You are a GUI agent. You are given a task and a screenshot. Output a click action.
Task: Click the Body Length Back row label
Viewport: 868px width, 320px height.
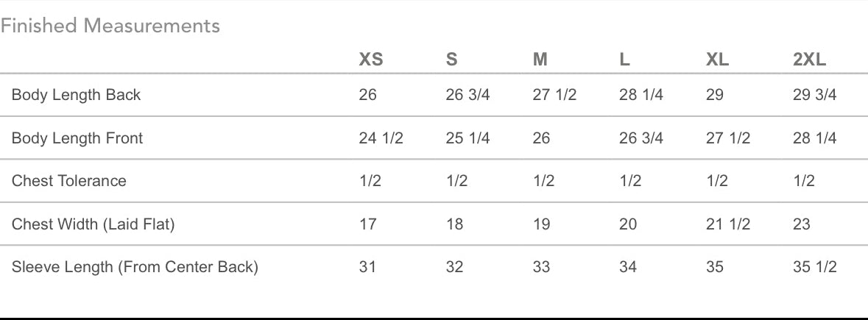[x=76, y=95]
